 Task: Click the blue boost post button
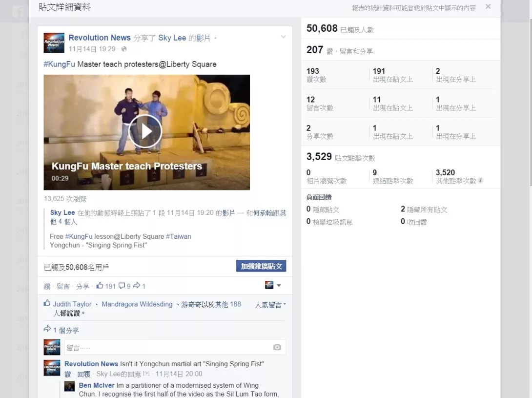pyautogui.click(x=261, y=266)
